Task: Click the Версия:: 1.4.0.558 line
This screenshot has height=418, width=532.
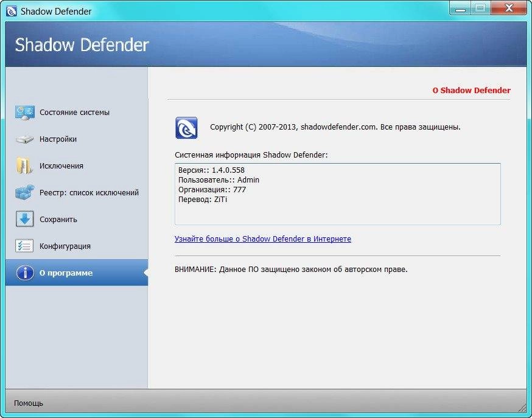Action: 211,170
